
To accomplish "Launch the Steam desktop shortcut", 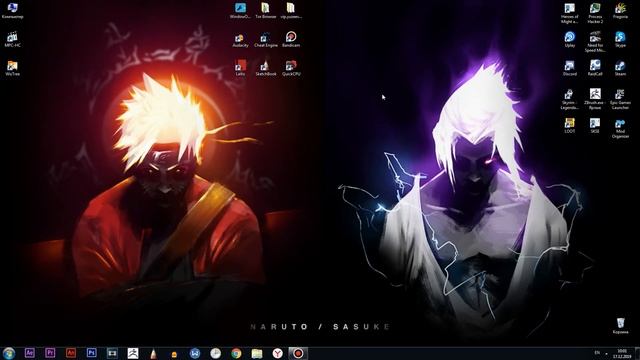I will point(620,68).
